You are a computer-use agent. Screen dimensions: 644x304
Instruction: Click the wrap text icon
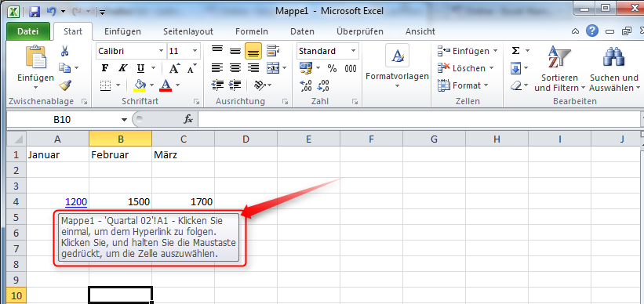(273, 51)
